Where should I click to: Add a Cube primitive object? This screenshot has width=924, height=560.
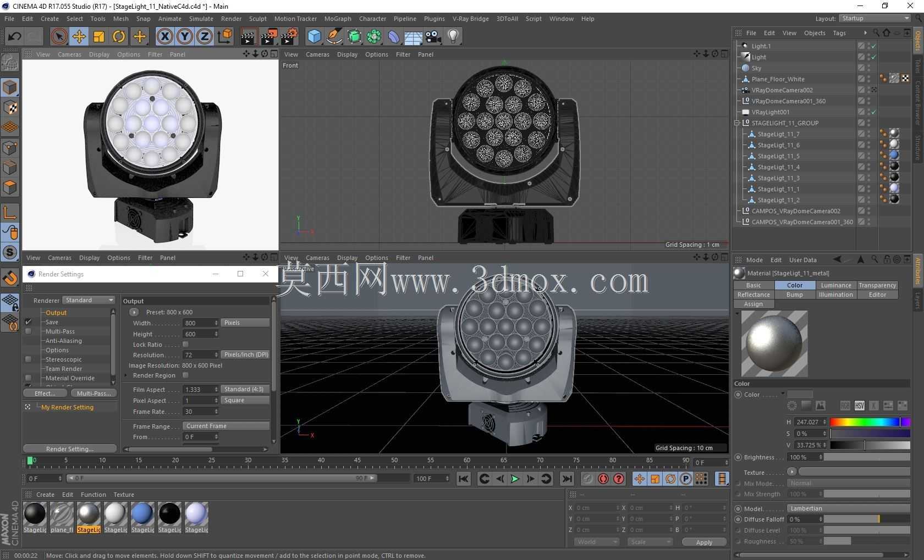coord(314,37)
